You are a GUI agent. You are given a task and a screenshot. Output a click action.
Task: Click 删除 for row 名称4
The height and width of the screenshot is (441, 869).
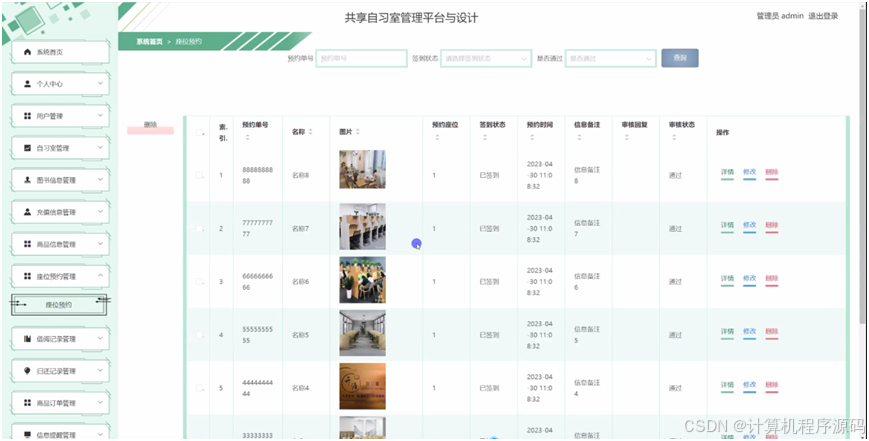pyautogui.click(x=771, y=385)
